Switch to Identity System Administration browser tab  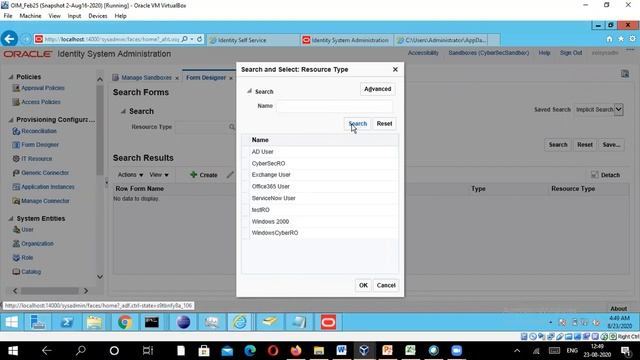point(346,40)
